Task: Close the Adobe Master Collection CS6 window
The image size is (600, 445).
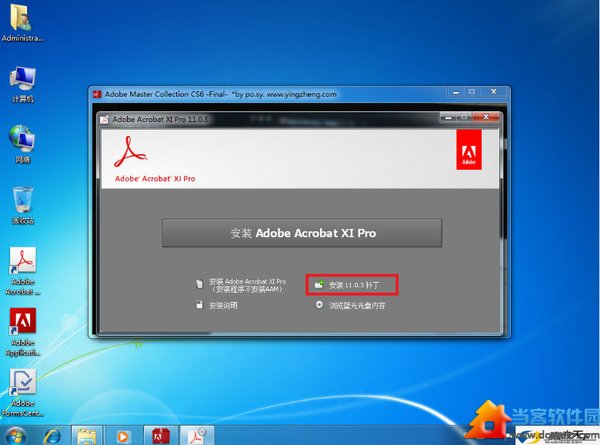Action: point(494,92)
